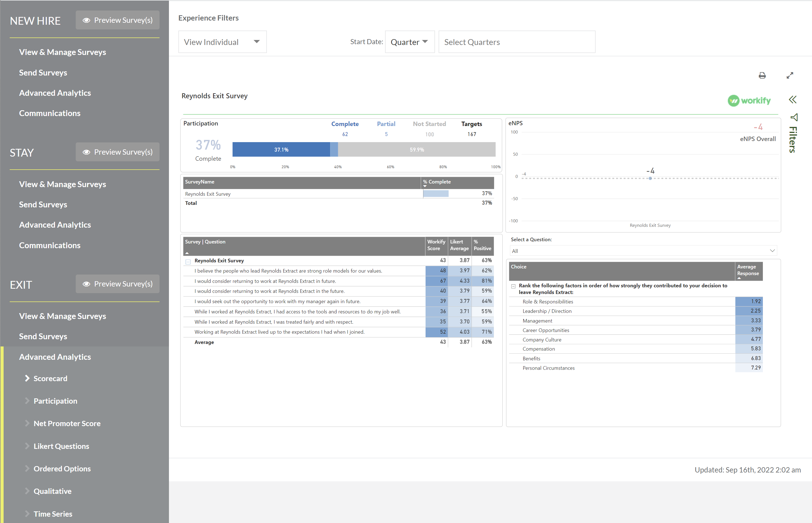The height and width of the screenshot is (523, 812).
Task: Collapse the Filters pane with double chevron
Action: [793, 99]
